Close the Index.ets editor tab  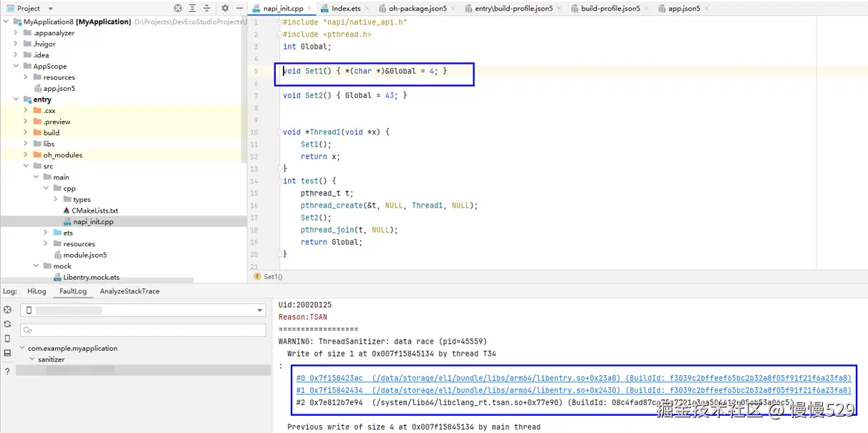367,9
